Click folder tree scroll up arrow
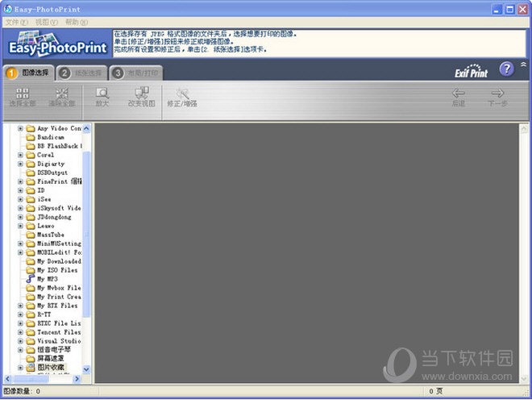Viewport: 532px width, 400px height. [x=86, y=128]
